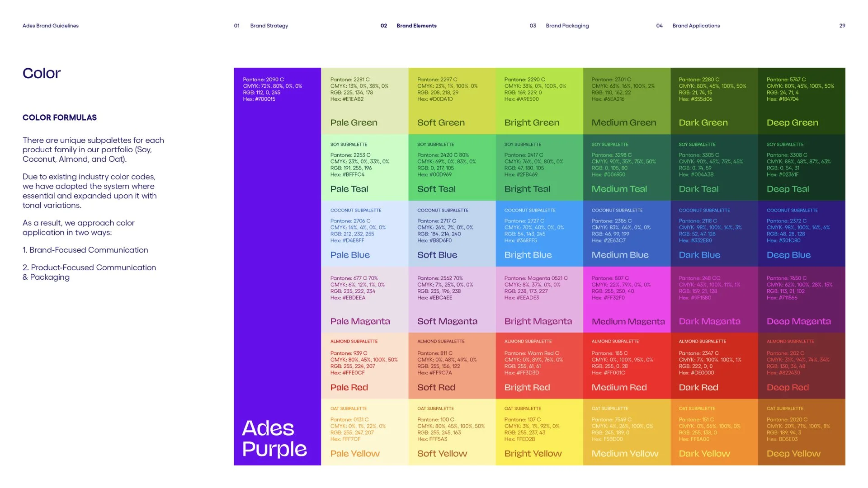
Task: Select the Dark Yellow swatch
Action: click(x=714, y=432)
